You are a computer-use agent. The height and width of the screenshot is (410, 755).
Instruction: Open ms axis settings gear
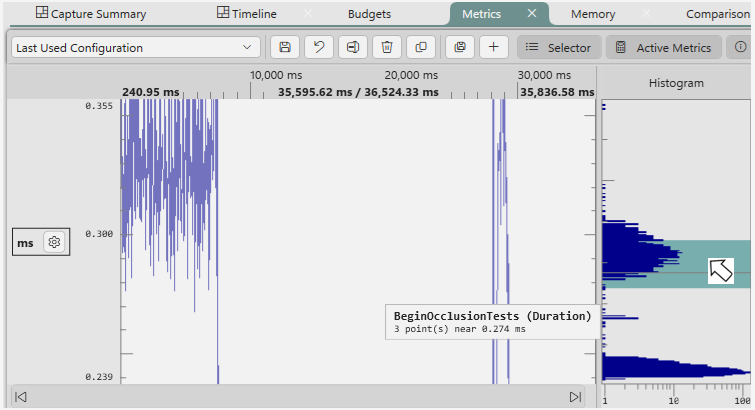tap(54, 242)
